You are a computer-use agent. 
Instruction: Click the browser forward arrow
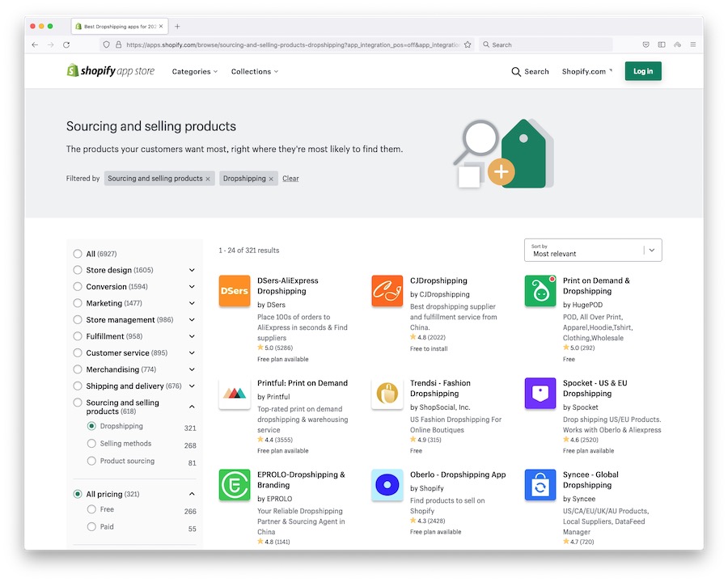pos(51,44)
